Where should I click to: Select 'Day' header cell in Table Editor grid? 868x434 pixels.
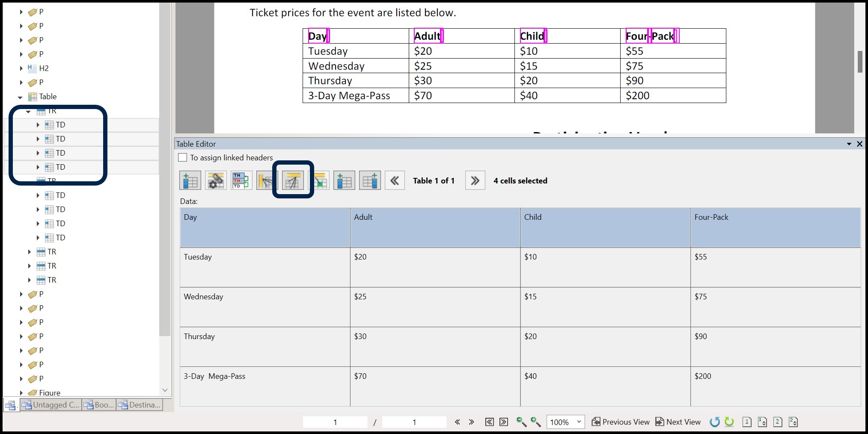265,227
